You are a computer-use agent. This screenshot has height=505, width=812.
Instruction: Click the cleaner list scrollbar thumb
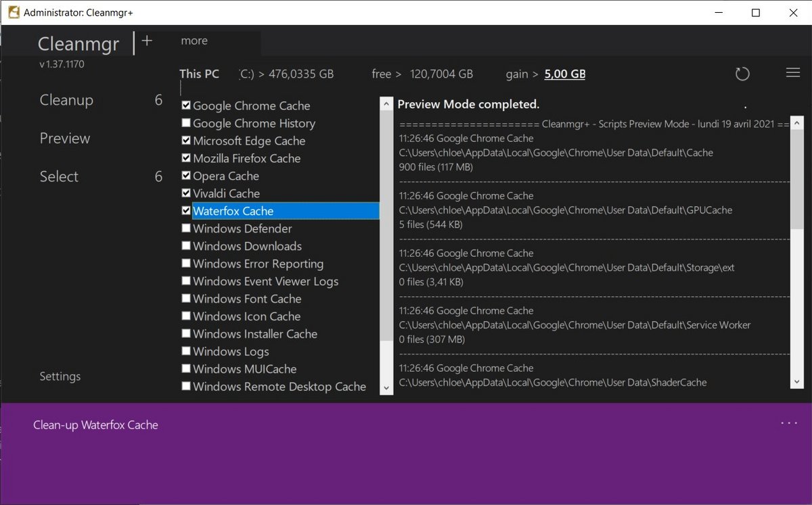coord(386,225)
